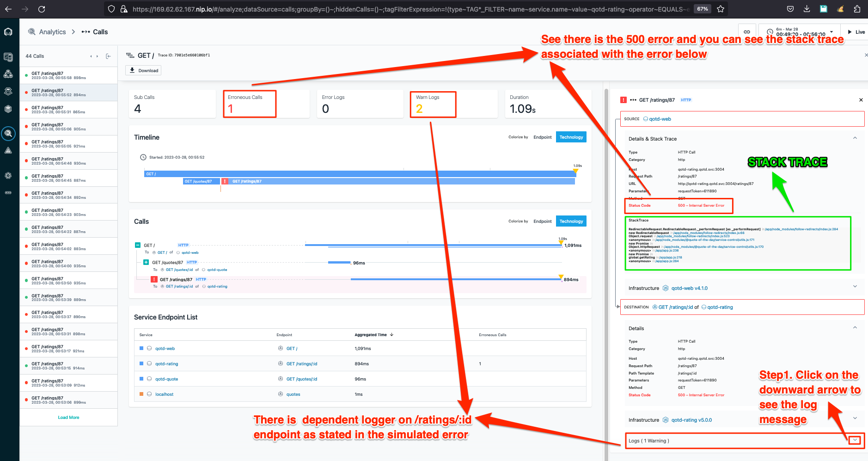Open follow-redirects/index.js:284 stack trace link
The width and height of the screenshot is (868, 461).
[801, 229]
